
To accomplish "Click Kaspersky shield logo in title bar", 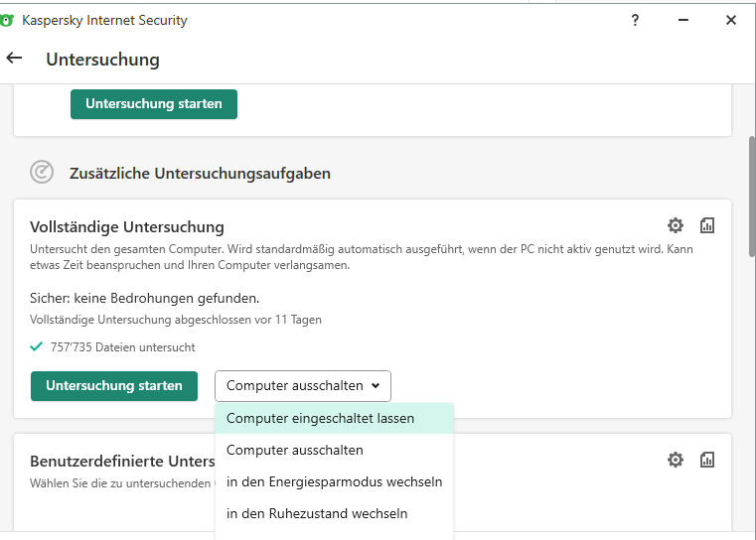I will [x=8, y=20].
